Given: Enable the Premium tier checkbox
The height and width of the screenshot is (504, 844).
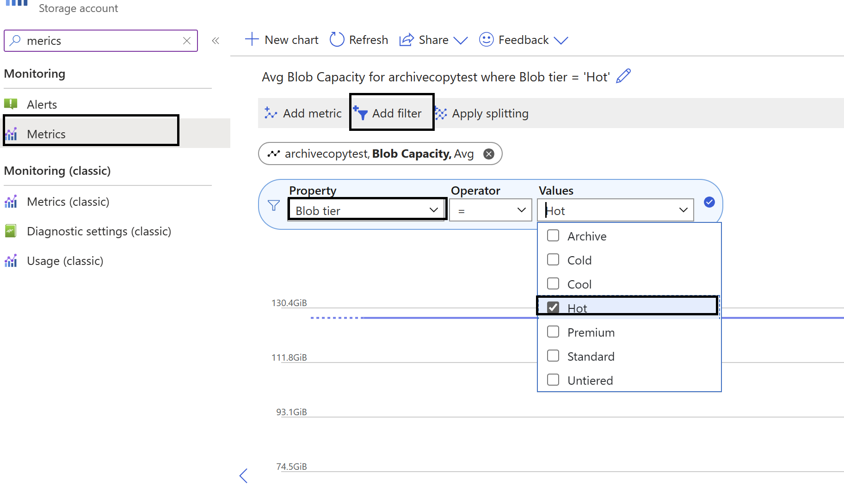Looking at the screenshot, I should [553, 332].
